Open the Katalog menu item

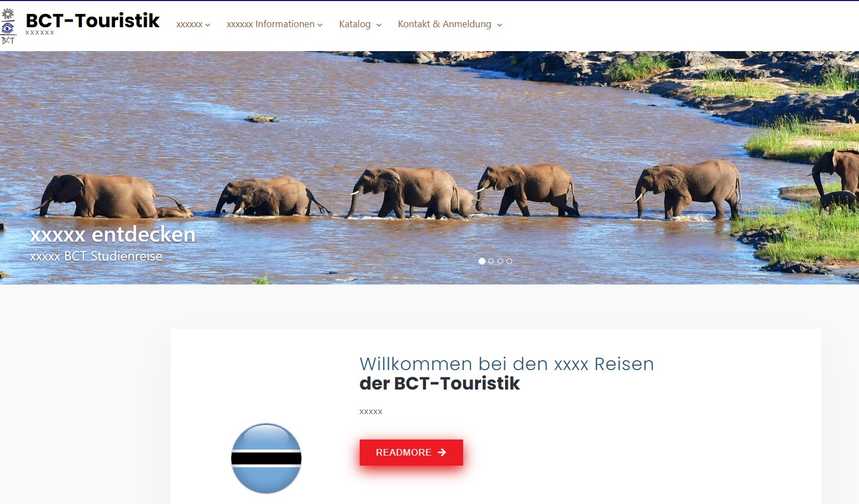pyautogui.click(x=355, y=24)
